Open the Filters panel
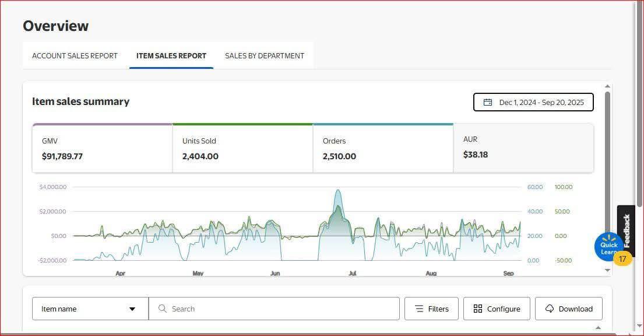Viewport: 644px width, 336px height. 431,309
